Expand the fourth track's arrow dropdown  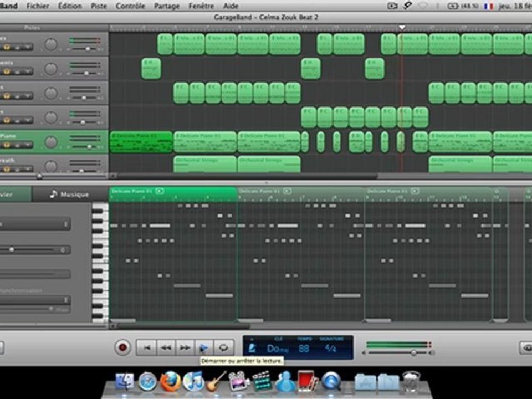pyautogui.click(x=28, y=120)
